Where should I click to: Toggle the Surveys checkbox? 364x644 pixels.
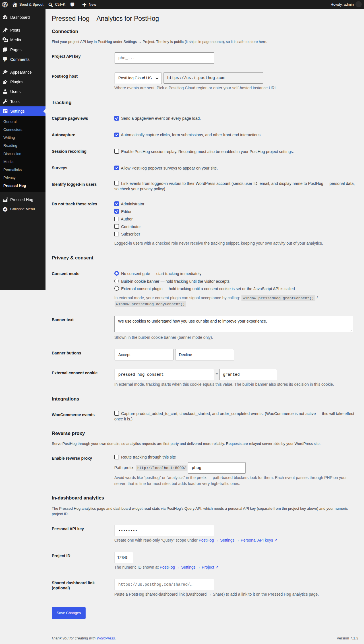pos(117,168)
